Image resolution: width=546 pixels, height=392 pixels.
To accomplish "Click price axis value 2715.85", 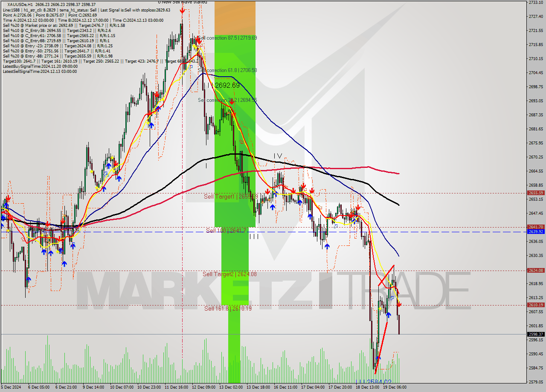I will (535, 45).
